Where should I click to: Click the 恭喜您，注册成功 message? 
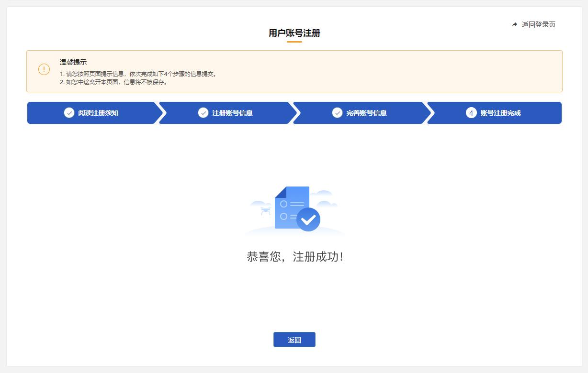294,257
